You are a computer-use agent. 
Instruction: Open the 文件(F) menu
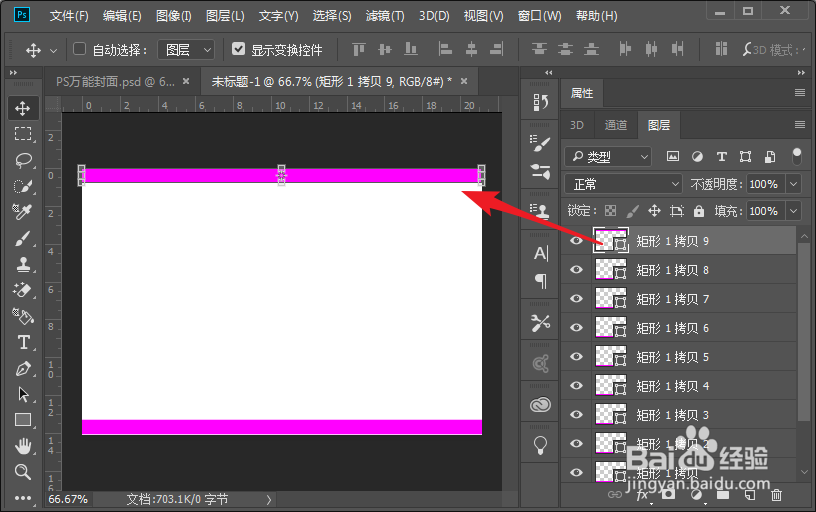click(69, 16)
